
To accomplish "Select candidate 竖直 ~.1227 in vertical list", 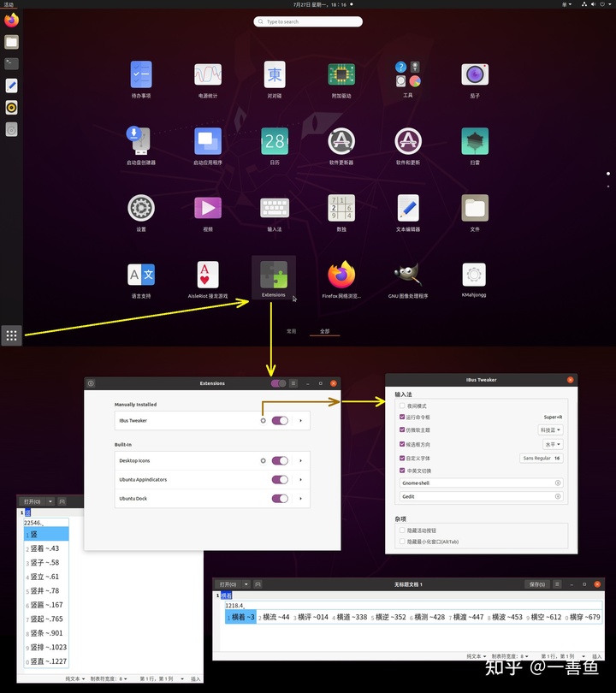I will (x=46, y=661).
